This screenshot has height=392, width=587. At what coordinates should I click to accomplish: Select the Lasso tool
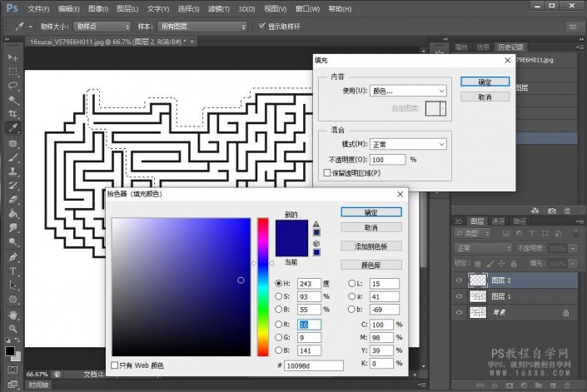(13, 85)
